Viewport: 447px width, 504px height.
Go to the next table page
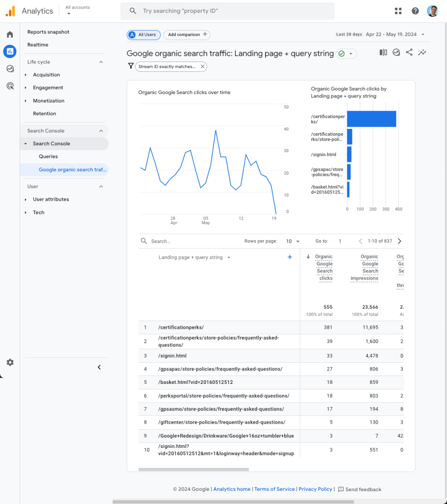pyautogui.click(x=399, y=241)
